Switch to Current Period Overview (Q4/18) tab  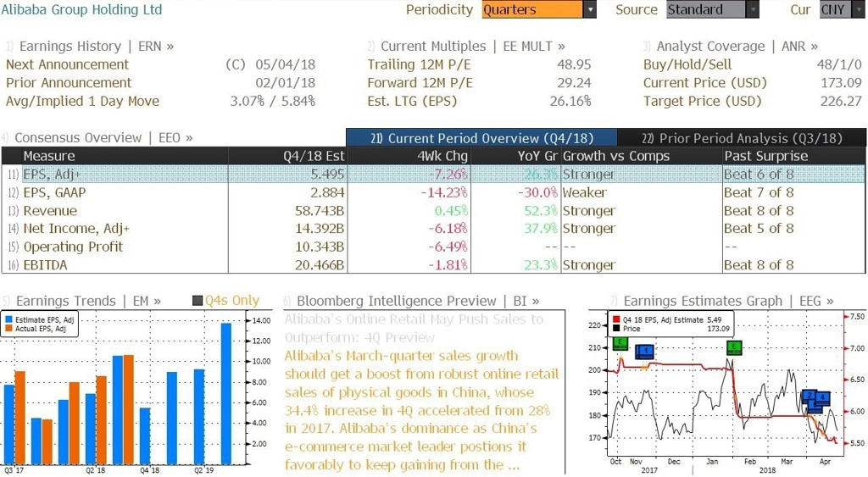481,138
